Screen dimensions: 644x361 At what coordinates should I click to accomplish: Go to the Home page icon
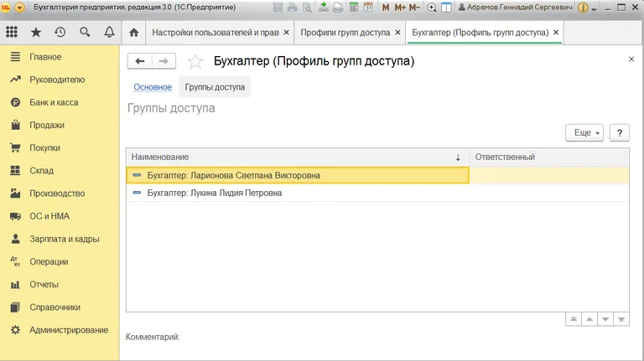pyautogui.click(x=134, y=33)
